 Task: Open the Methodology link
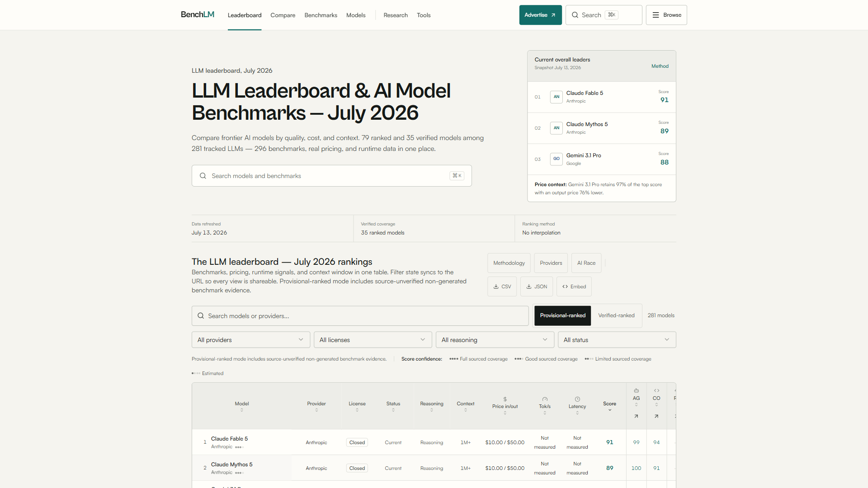point(509,263)
